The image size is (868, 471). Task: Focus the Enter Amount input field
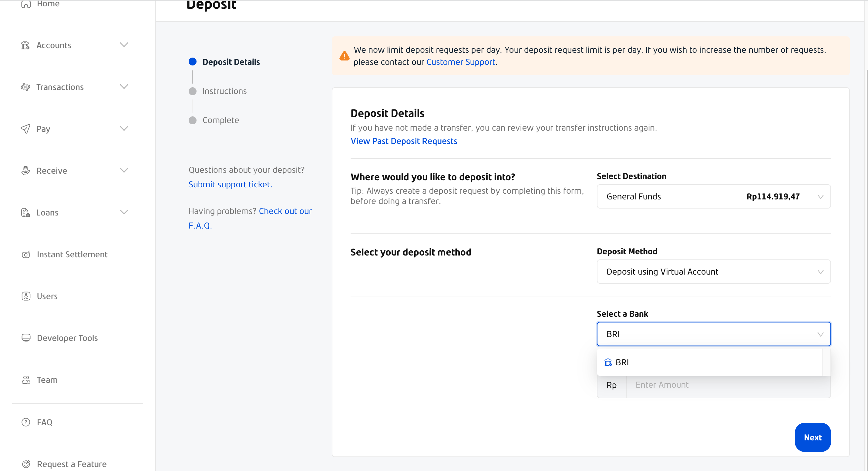point(728,385)
